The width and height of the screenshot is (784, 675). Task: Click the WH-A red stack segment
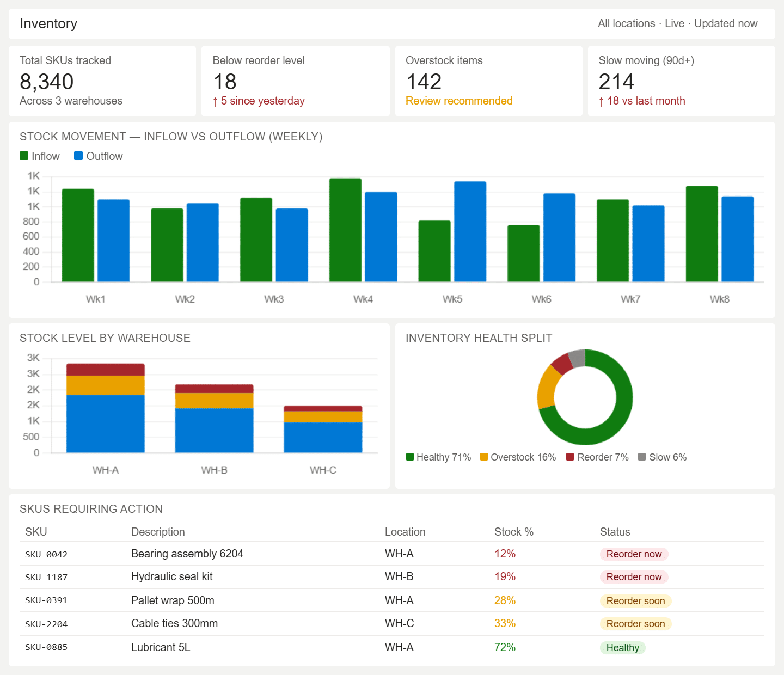(x=106, y=370)
